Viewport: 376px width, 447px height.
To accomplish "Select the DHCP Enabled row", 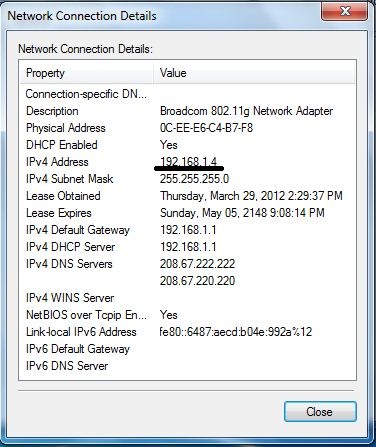I will (x=187, y=145).
